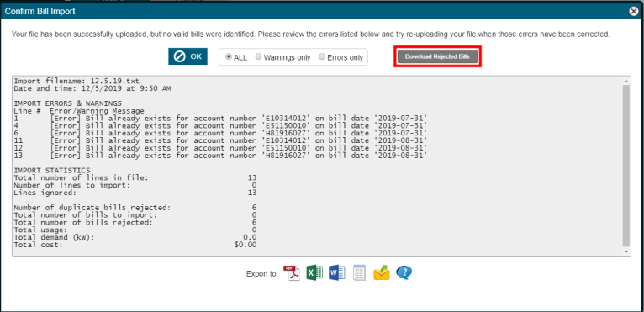Open help question mark icon
This screenshot has height=312, width=644.
click(x=404, y=272)
